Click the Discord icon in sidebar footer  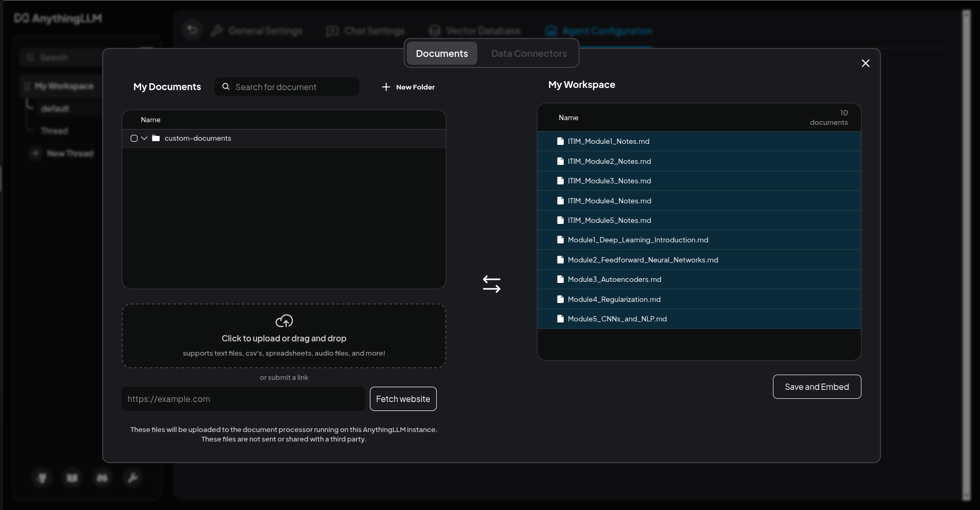point(102,478)
